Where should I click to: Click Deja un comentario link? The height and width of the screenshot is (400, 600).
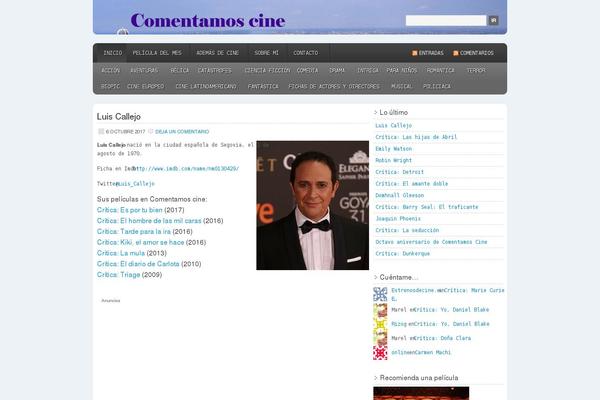(182, 131)
